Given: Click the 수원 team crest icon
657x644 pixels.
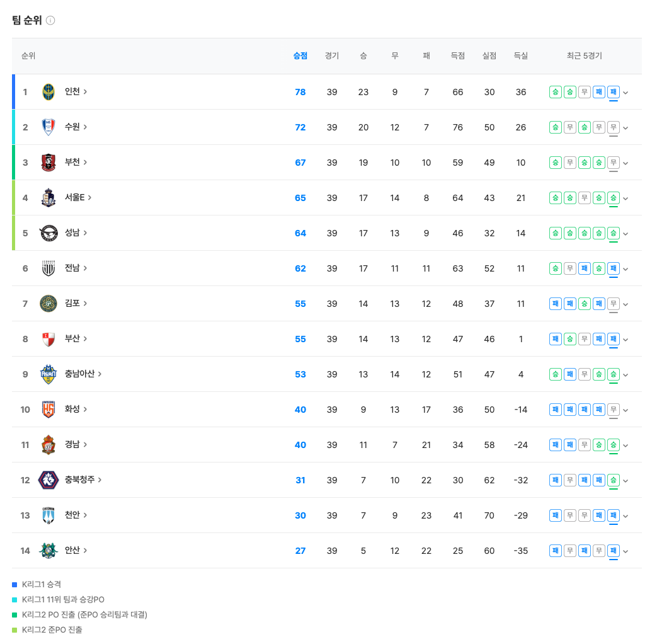Looking at the screenshot, I should coord(48,127).
